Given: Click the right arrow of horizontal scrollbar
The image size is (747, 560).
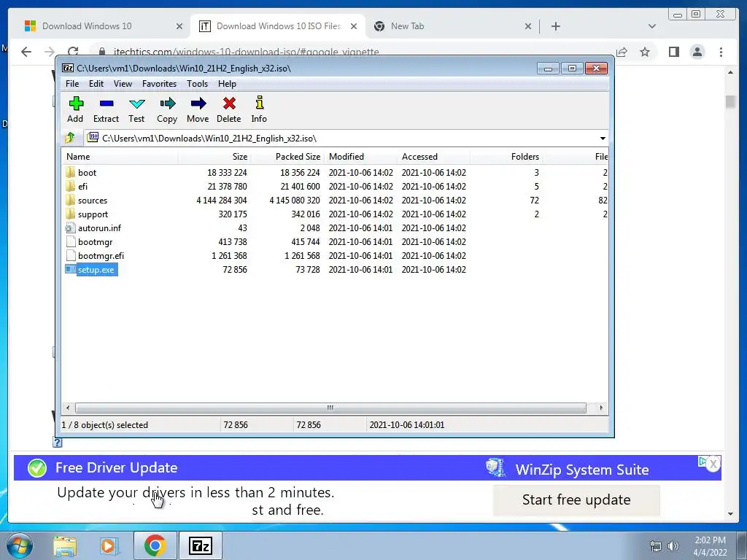Looking at the screenshot, I should pyautogui.click(x=601, y=408).
